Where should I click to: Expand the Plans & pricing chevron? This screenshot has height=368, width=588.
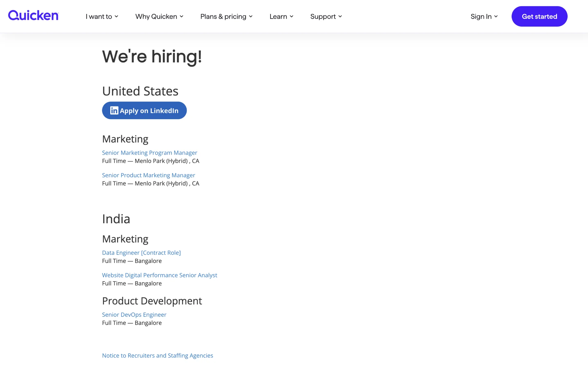(251, 17)
